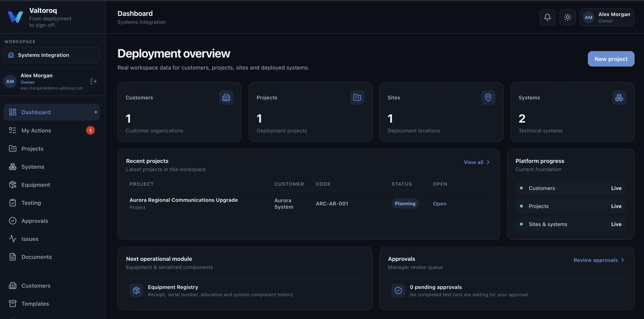
Task: Click the Customers card building icon
Action: pos(226,97)
